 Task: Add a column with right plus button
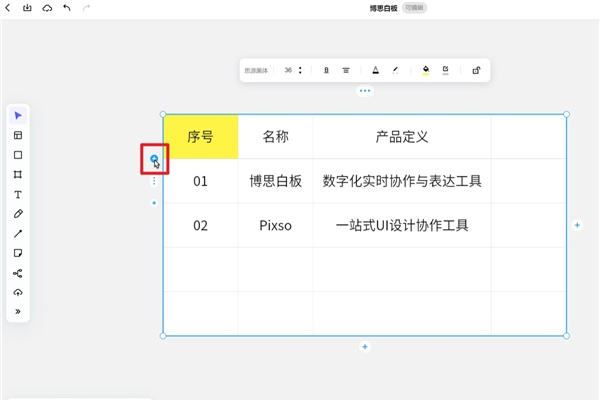[x=577, y=225]
